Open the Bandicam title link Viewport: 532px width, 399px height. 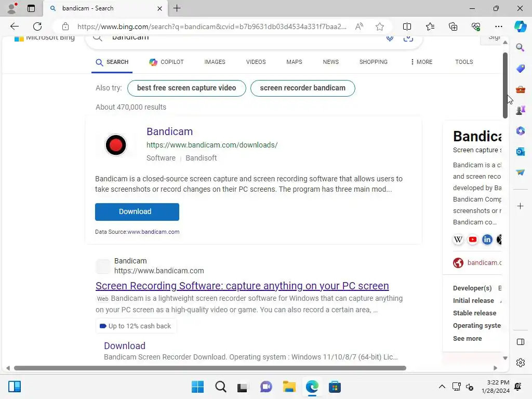click(x=170, y=131)
